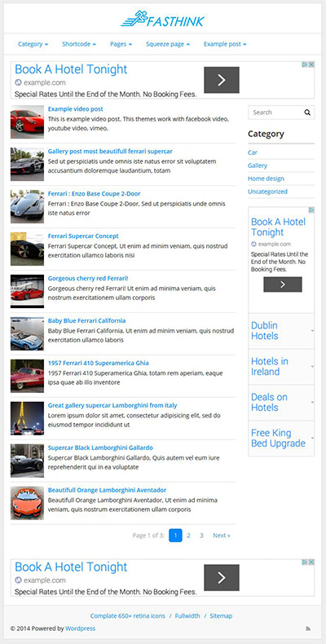Open 'Complate 650+ retina icons' footer link
This screenshot has height=644, width=326.
point(128,616)
